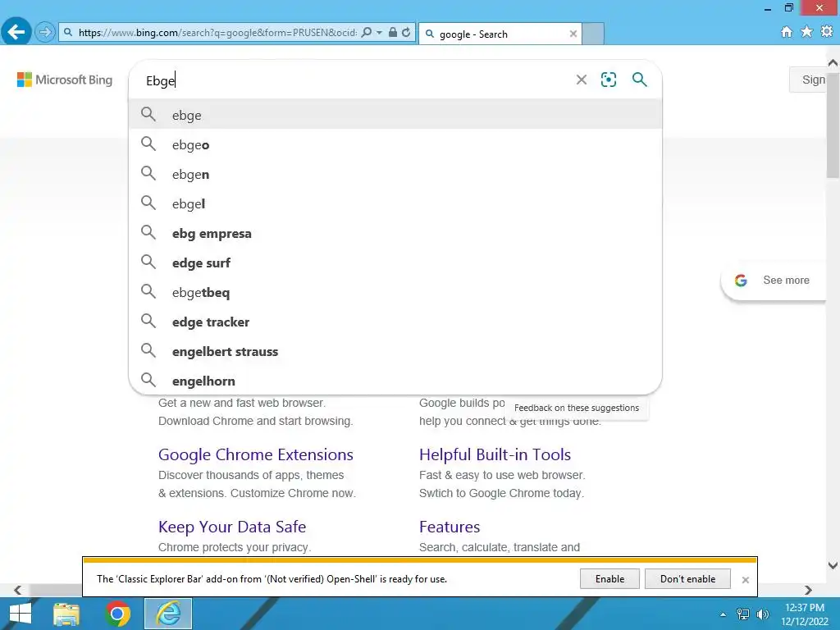
Task: Click the URL text in address bar
Action: (217, 33)
